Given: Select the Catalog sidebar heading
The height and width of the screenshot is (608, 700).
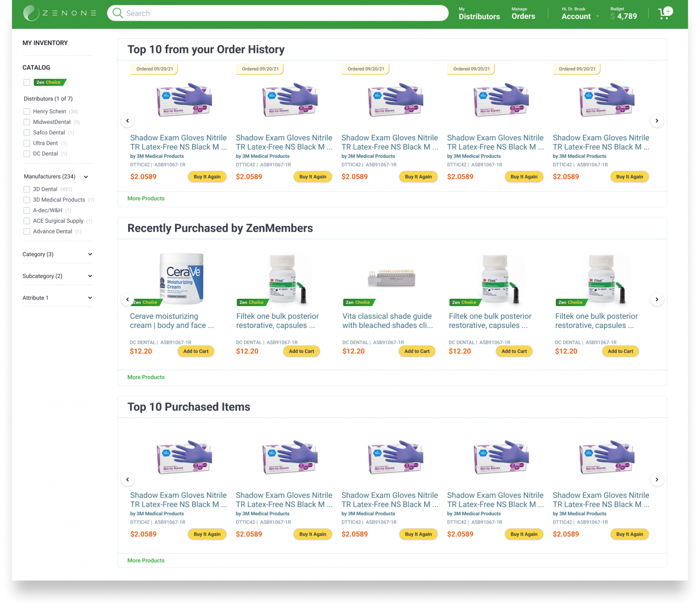Looking at the screenshot, I should tap(36, 67).
